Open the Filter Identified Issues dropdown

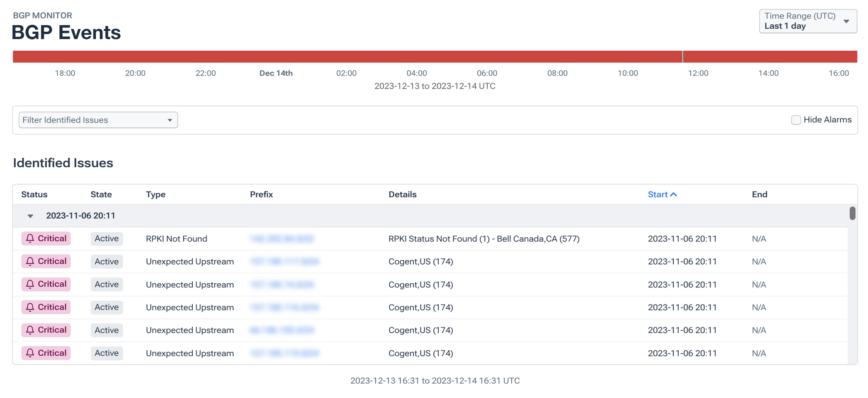coord(98,119)
